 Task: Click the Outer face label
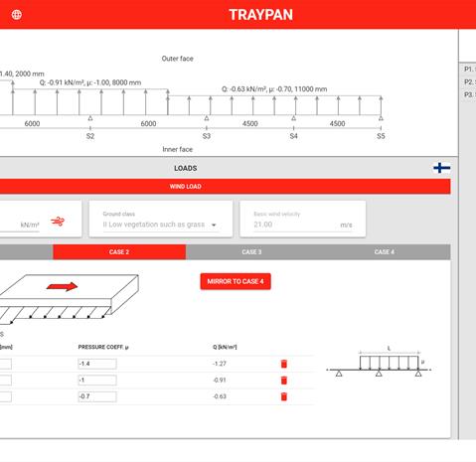coord(177,59)
